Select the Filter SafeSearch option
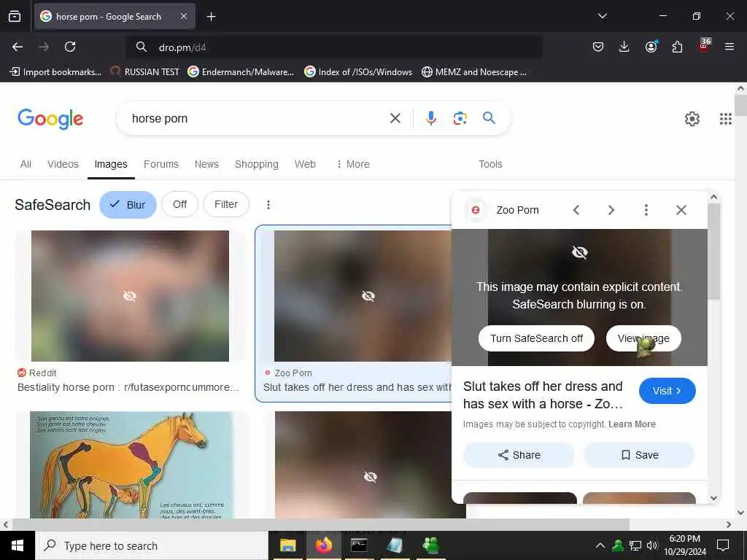 coord(226,204)
